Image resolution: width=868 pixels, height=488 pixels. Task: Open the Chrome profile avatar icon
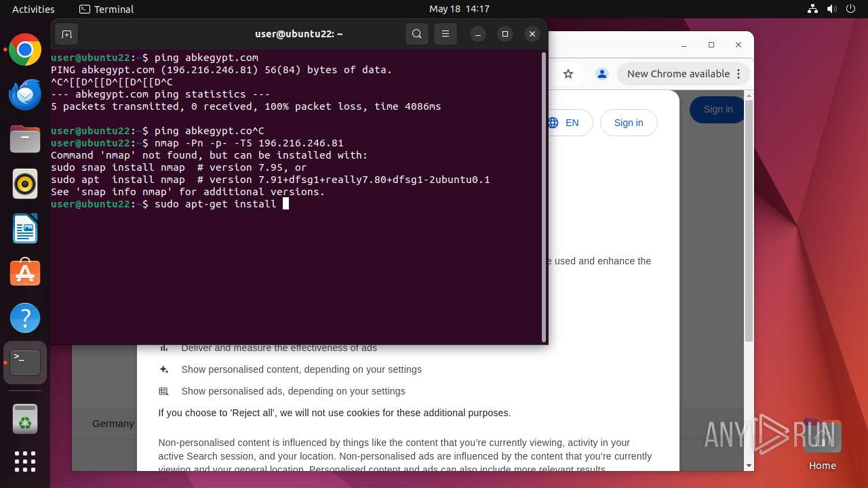(601, 74)
